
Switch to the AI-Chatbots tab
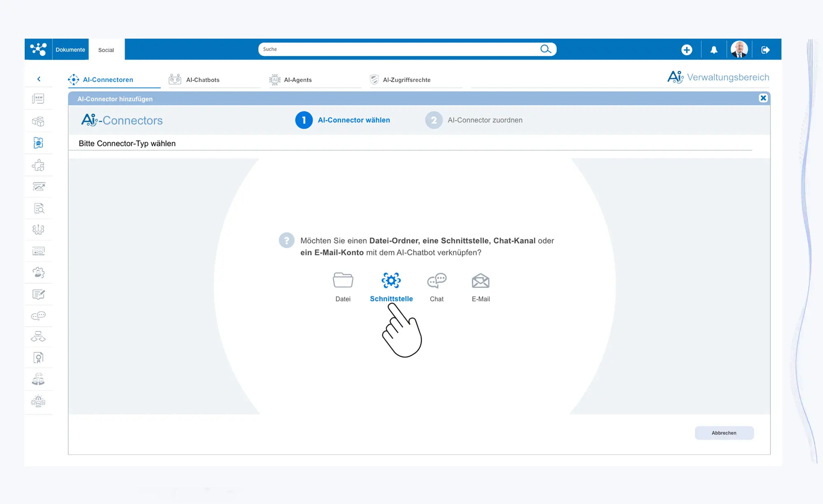[202, 80]
